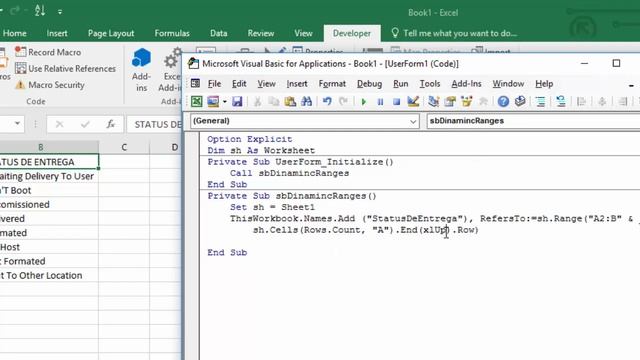Screen dimensions: 640x360
Task: Select the Data ribbon tab
Action: coord(218,33)
